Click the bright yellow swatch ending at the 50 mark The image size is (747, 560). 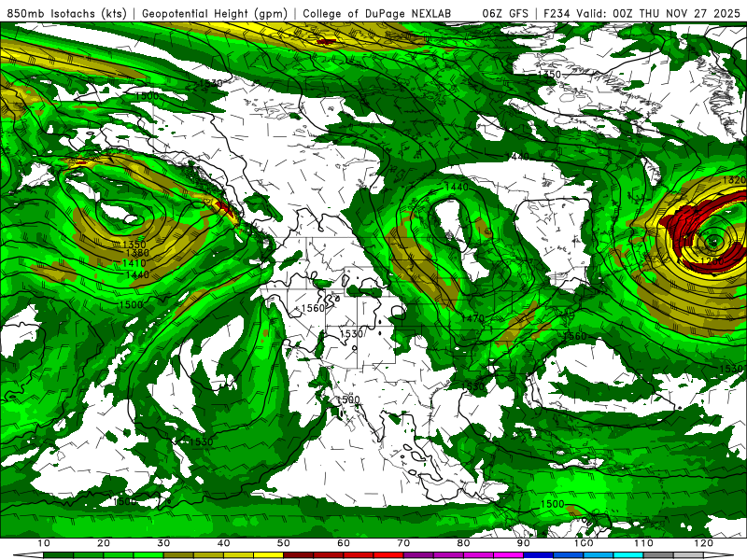[268, 555]
